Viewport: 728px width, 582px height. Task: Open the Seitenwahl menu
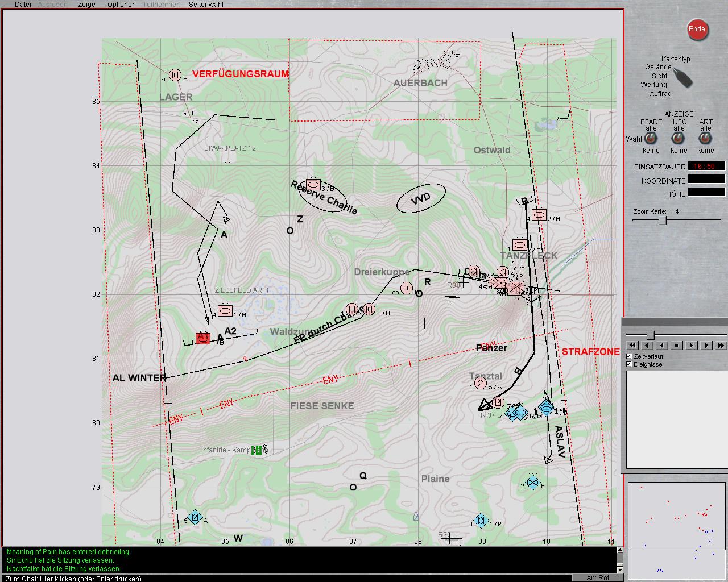tap(206, 5)
